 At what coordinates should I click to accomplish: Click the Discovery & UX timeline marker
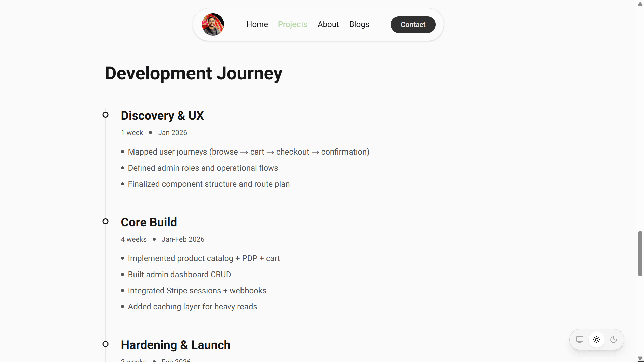(x=105, y=115)
